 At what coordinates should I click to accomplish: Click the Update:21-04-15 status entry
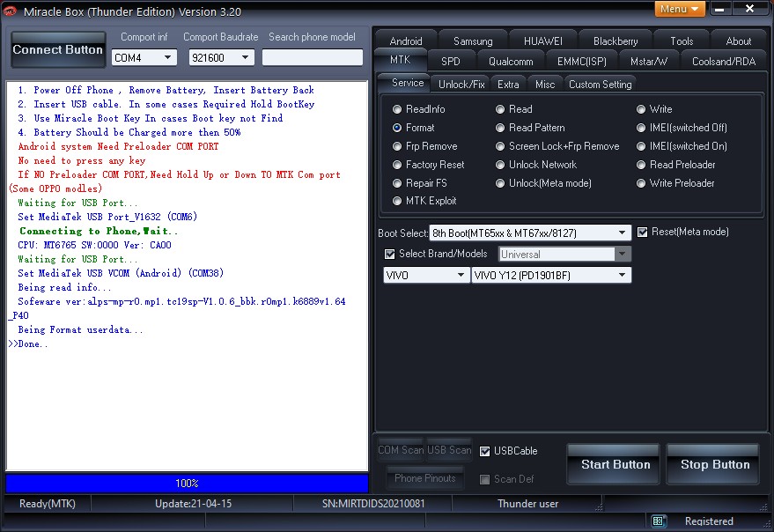[x=193, y=503]
